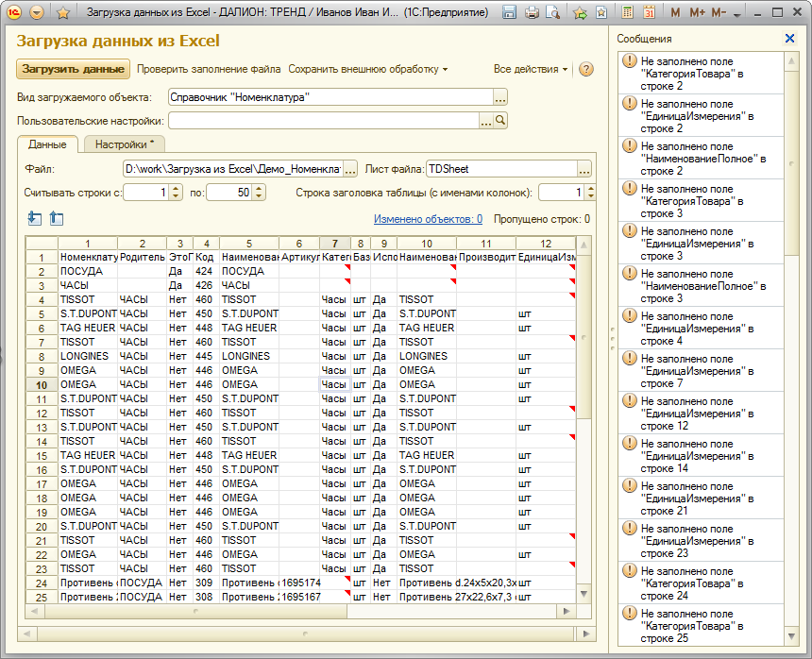Open file chooser button next to Файл path
The image size is (812, 659).
click(350, 169)
